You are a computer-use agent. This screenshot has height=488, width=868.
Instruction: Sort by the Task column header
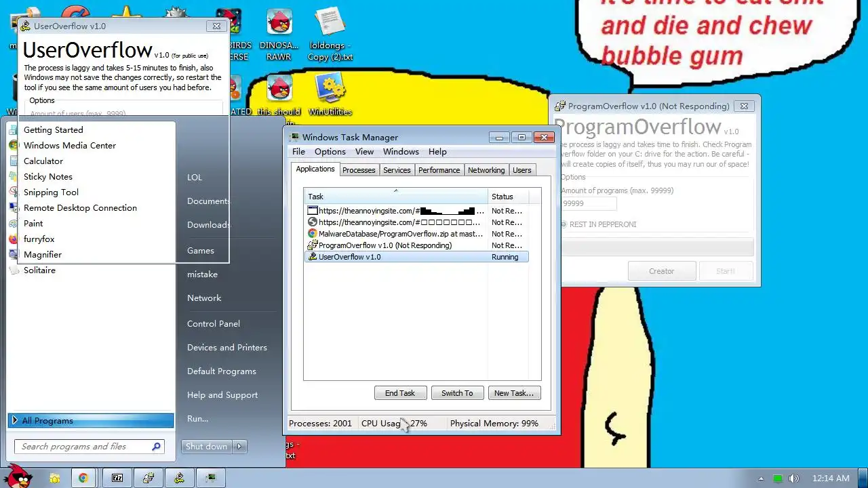coord(395,196)
